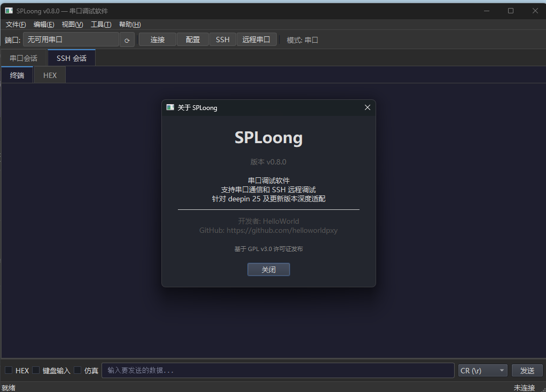Toggle the 键盘输入 checkbox
The width and height of the screenshot is (546, 392).
click(x=36, y=370)
